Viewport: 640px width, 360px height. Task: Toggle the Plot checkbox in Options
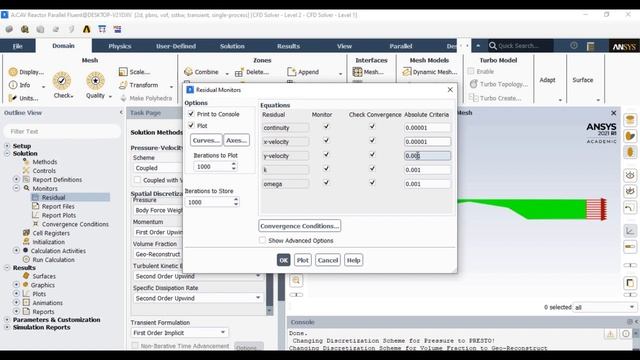tap(191, 125)
